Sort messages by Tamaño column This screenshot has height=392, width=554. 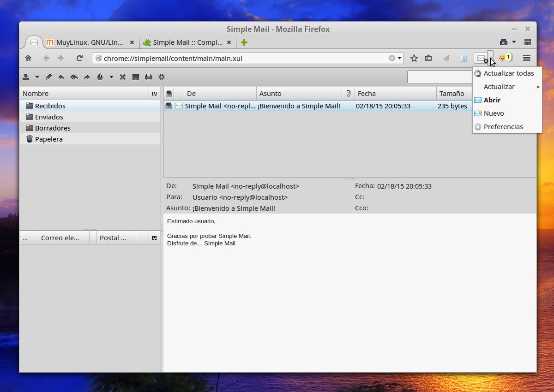454,94
